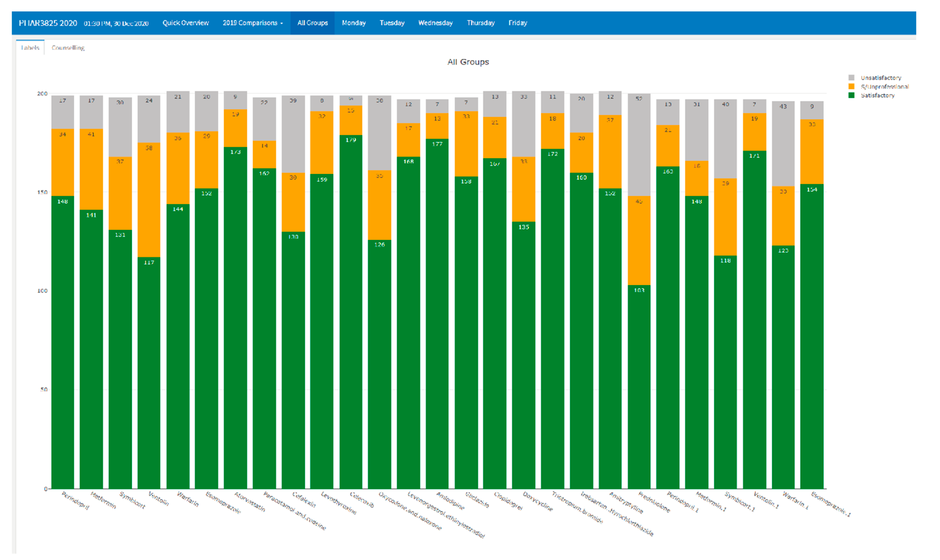
Task: Open the Friday group results
Action: [x=517, y=23]
